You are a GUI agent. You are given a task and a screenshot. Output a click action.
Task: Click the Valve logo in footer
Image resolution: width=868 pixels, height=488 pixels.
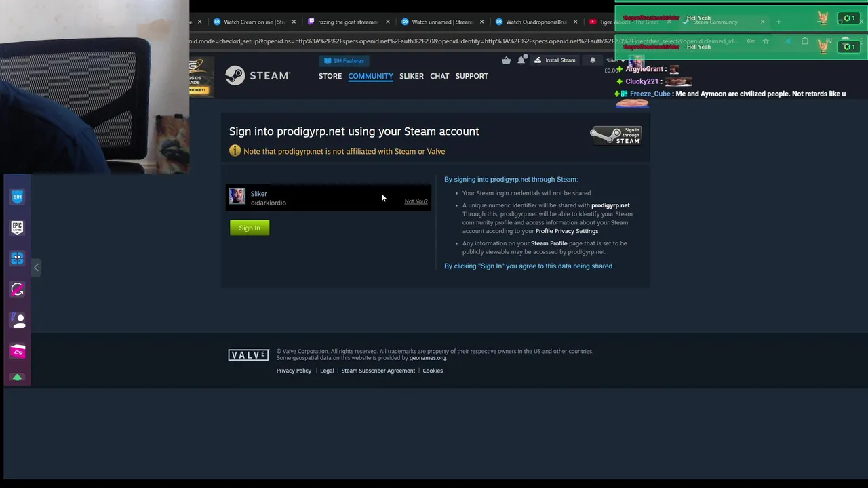(x=248, y=355)
